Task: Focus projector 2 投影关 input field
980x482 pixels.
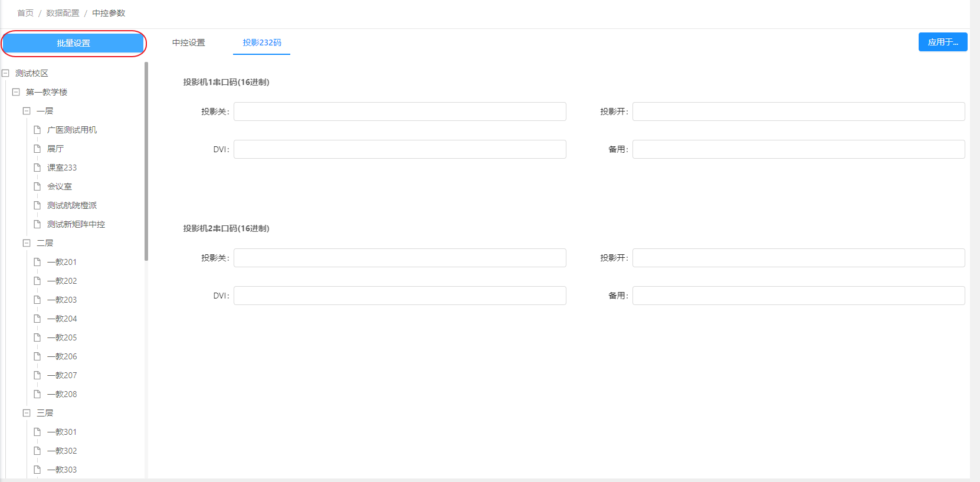Action: coord(400,258)
